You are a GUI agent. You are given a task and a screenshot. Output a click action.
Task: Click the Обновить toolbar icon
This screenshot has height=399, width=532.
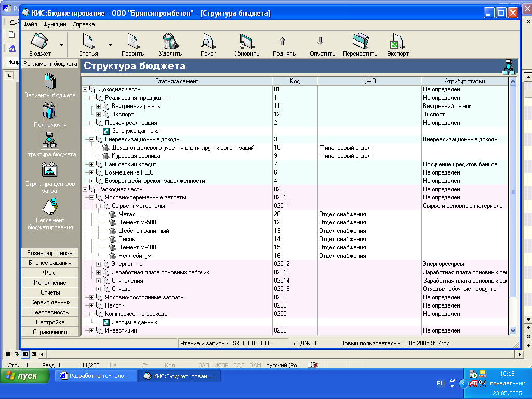click(246, 41)
